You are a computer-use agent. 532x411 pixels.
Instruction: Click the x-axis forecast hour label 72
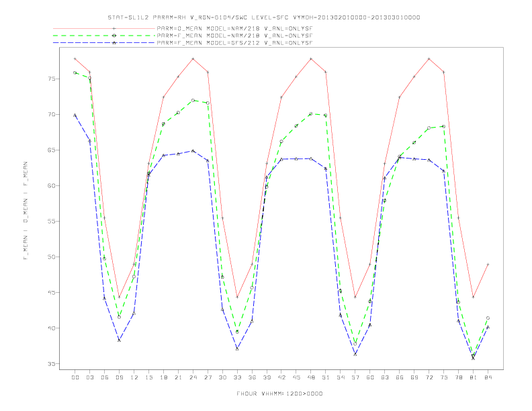pyautogui.click(x=429, y=377)
